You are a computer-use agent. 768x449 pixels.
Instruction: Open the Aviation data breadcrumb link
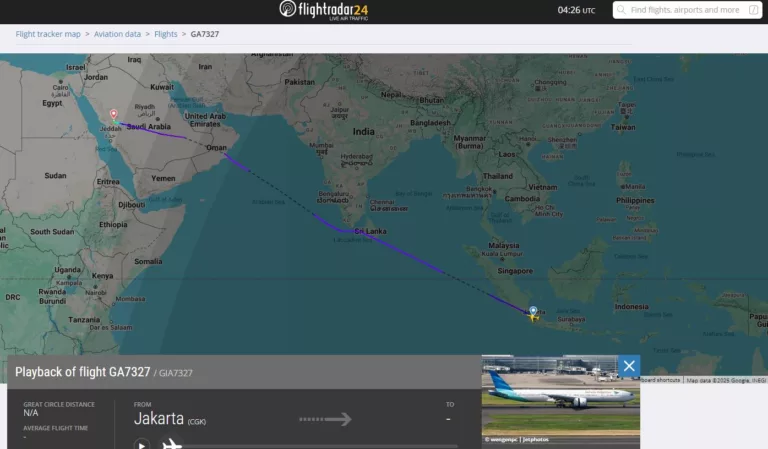[x=118, y=34]
